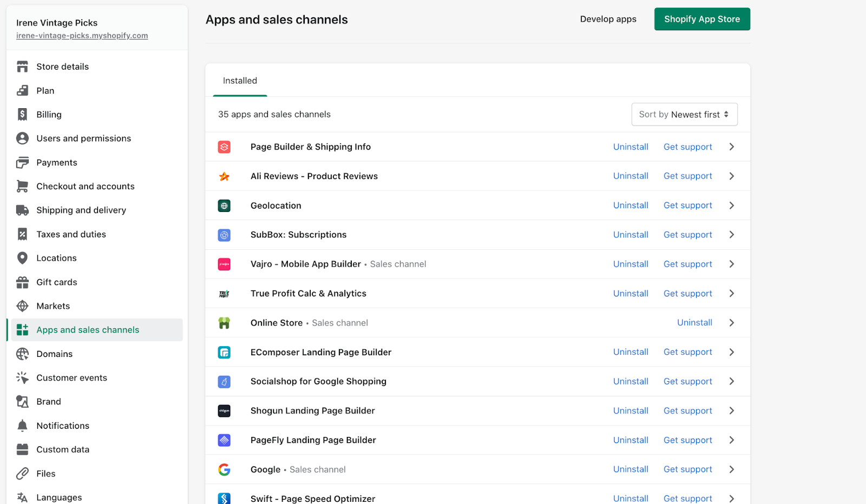Uninstall the Google sales channel
The height and width of the screenshot is (504, 866).
click(x=631, y=469)
